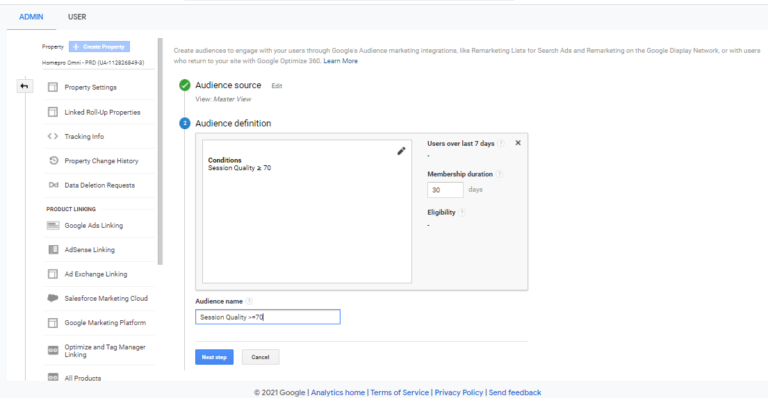Click the back arrow icon in sidebar
The height and width of the screenshot is (398, 768).
coord(24,86)
